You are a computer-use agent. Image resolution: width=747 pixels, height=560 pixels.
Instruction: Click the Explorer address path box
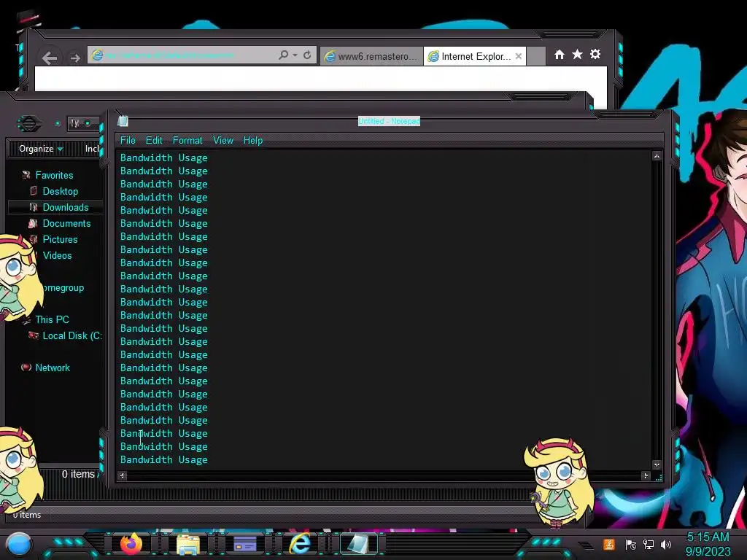click(84, 123)
